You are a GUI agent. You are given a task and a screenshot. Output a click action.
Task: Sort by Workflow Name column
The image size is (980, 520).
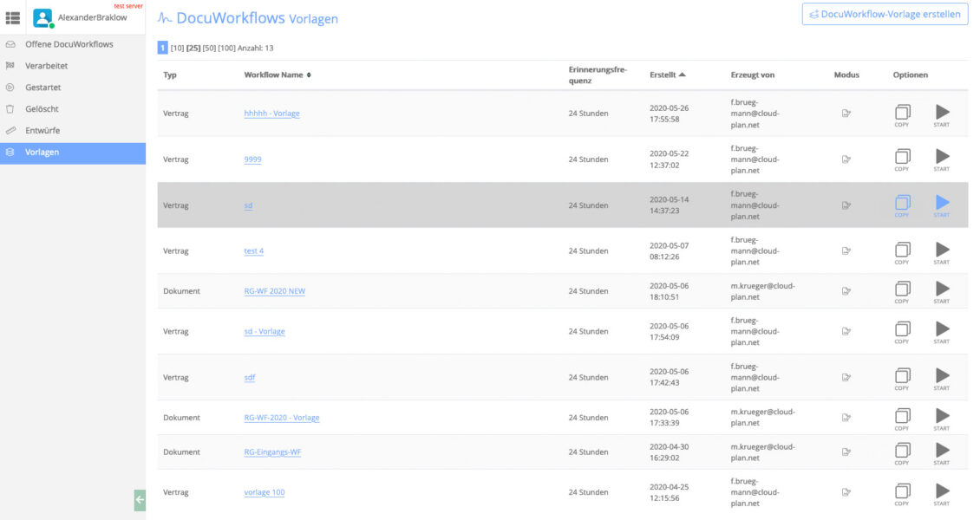point(277,75)
